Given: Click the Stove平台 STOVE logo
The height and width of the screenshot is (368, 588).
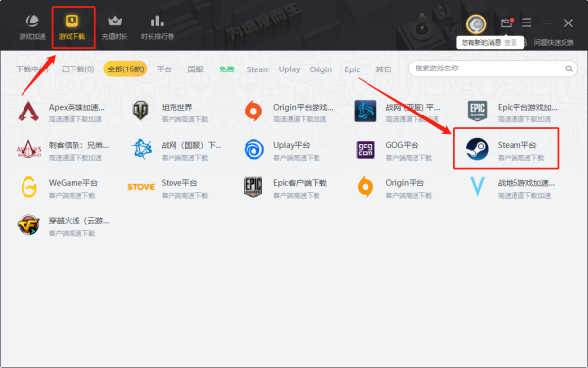Looking at the screenshot, I should [x=141, y=187].
